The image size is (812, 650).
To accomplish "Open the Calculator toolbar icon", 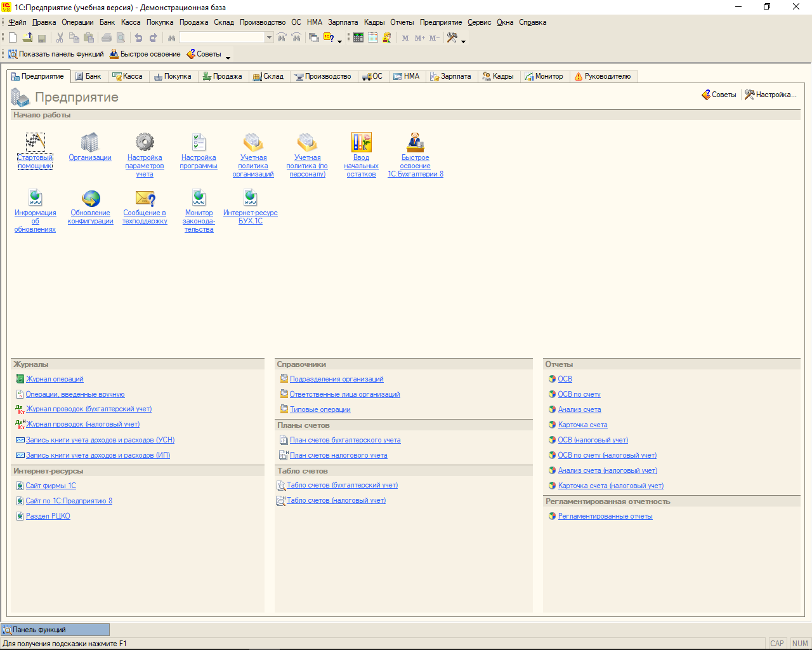I will 358,38.
